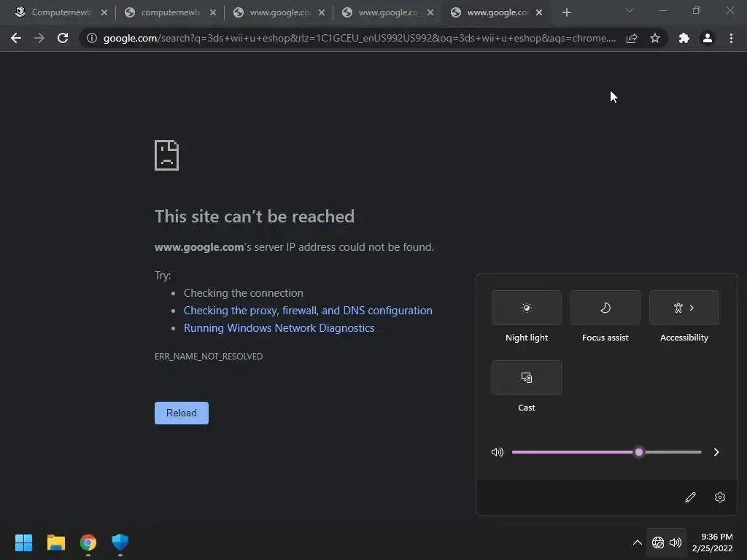Open File Explorer from taskbar
Image resolution: width=747 pixels, height=560 pixels.
tap(55, 542)
